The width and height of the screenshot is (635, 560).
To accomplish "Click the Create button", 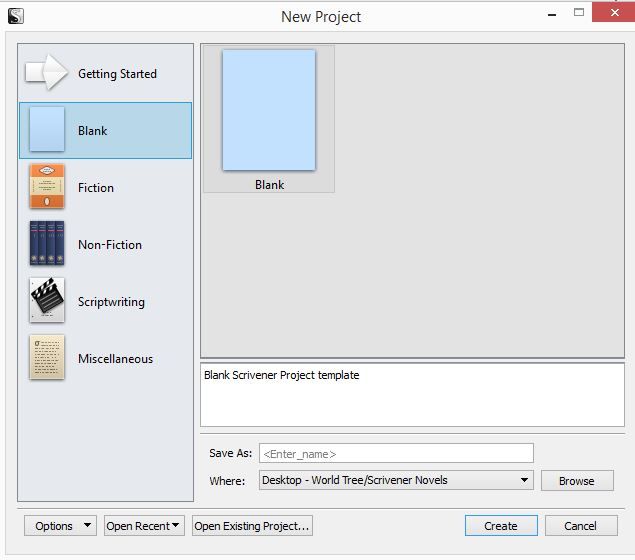I will click(501, 526).
